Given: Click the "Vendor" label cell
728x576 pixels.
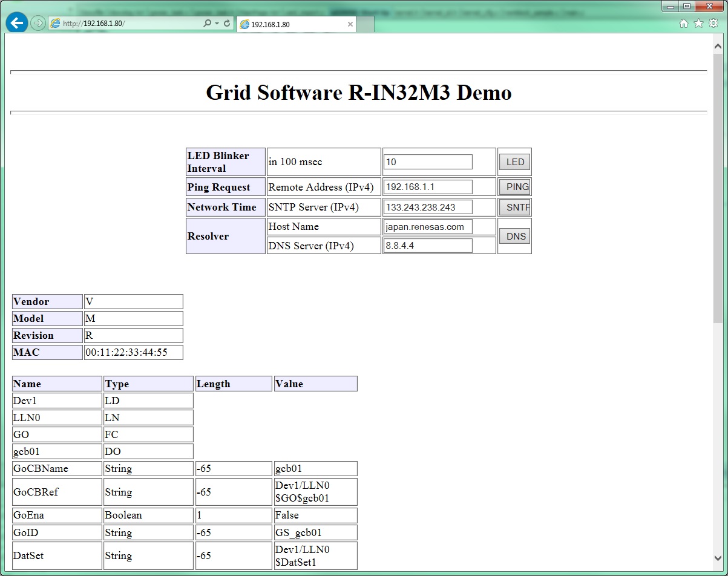Looking at the screenshot, I should pyautogui.click(x=47, y=301).
